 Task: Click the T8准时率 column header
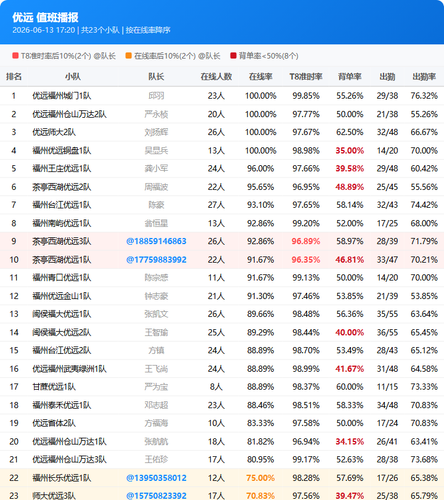[x=306, y=77]
